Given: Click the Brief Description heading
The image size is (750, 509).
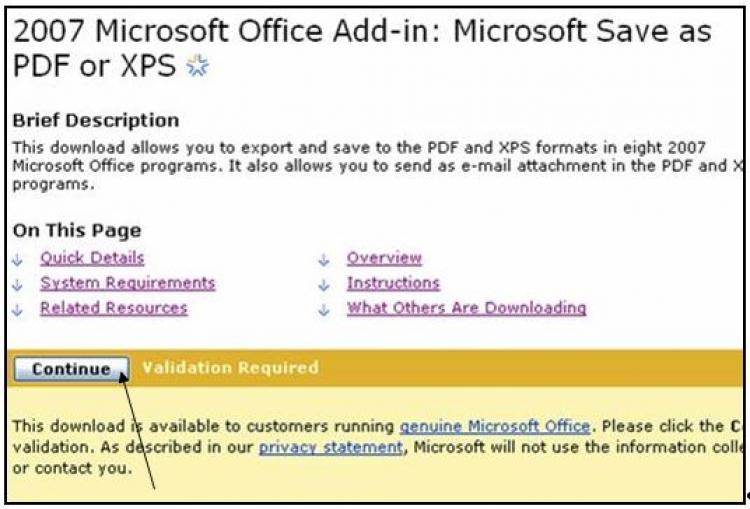Looking at the screenshot, I should 96,120.
